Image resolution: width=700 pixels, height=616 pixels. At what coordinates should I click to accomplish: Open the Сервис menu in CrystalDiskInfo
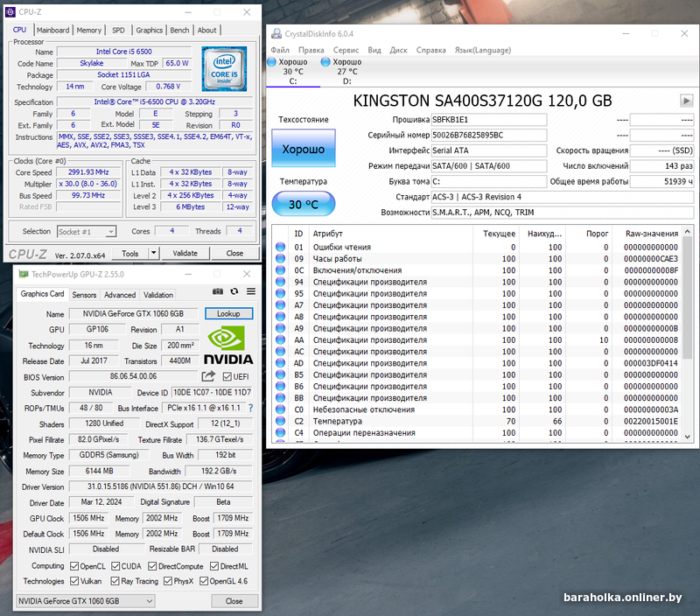[346, 50]
